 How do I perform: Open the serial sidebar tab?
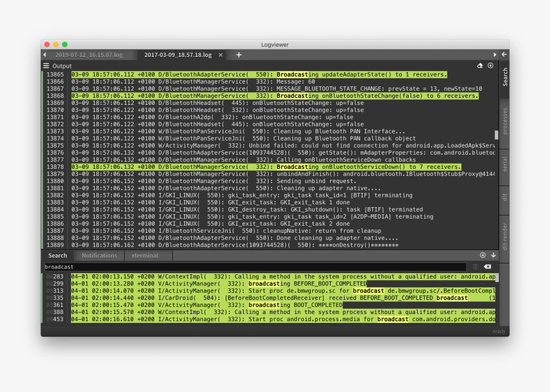point(505,164)
